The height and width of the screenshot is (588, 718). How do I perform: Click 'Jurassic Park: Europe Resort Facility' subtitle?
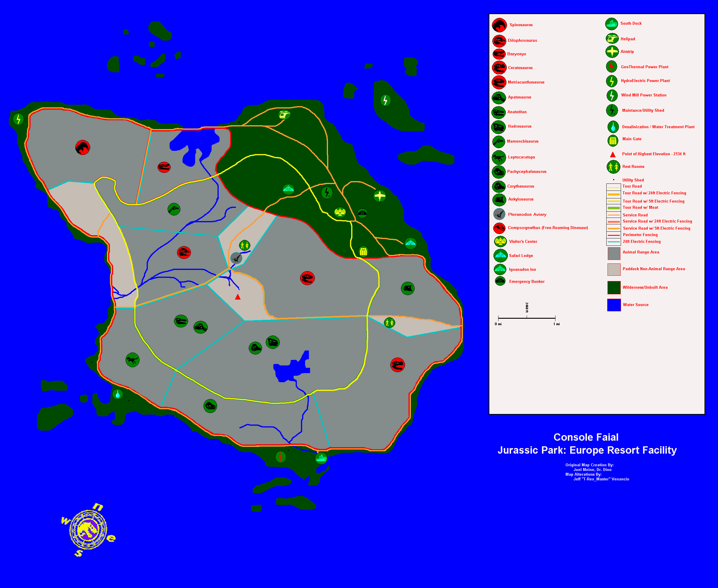tap(587, 450)
